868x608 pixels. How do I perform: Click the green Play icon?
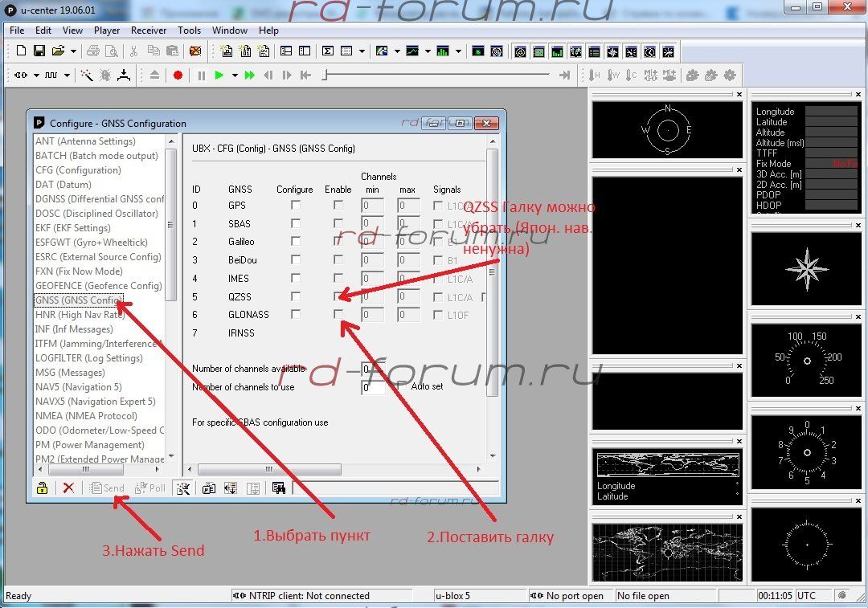coord(219,75)
